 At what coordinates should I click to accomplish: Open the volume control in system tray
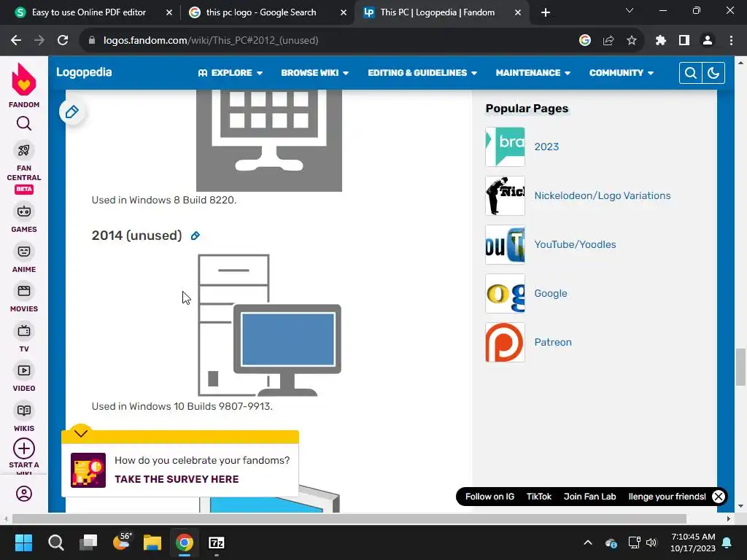(x=651, y=542)
